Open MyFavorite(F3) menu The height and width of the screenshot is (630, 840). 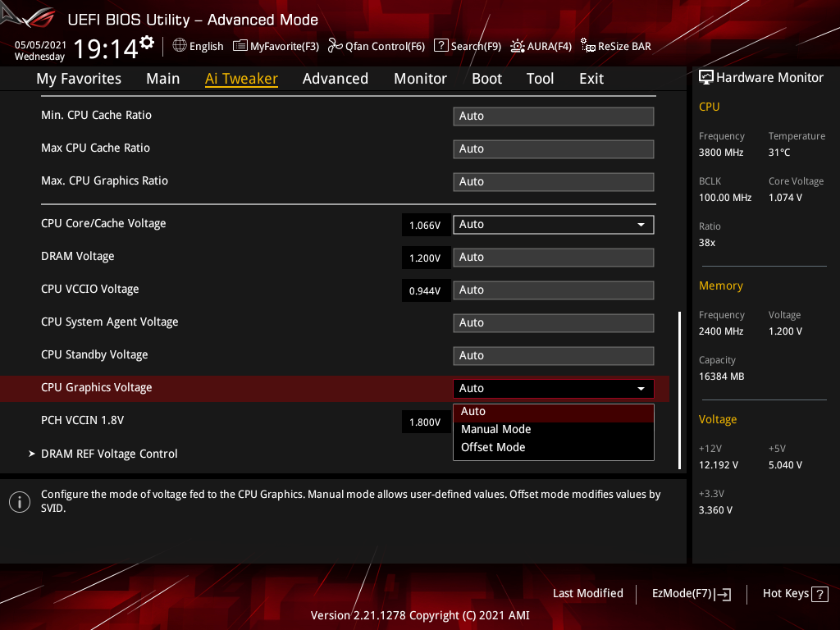(x=285, y=46)
